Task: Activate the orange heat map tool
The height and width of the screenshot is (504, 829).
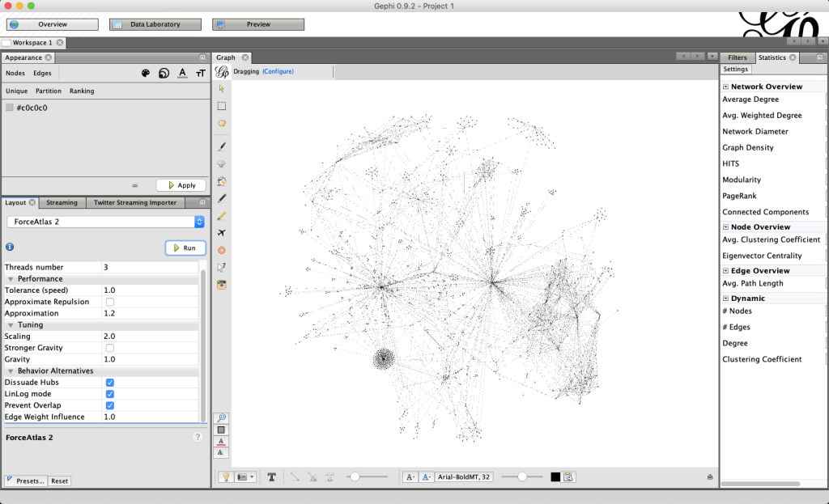Action: tap(222, 251)
